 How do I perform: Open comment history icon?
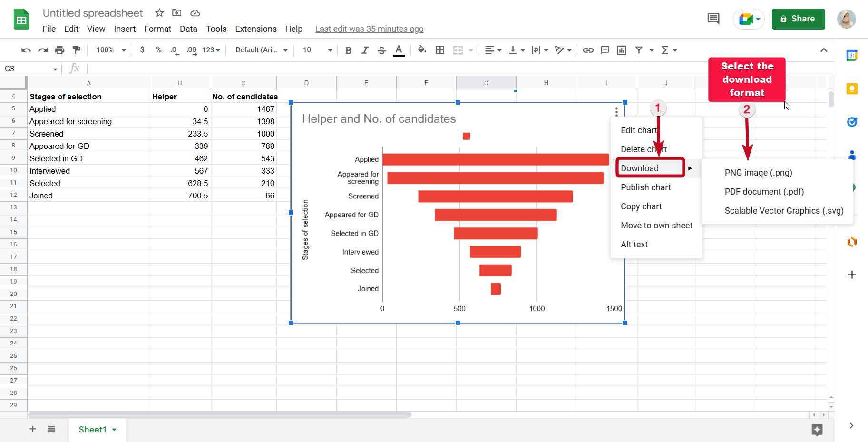(713, 19)
